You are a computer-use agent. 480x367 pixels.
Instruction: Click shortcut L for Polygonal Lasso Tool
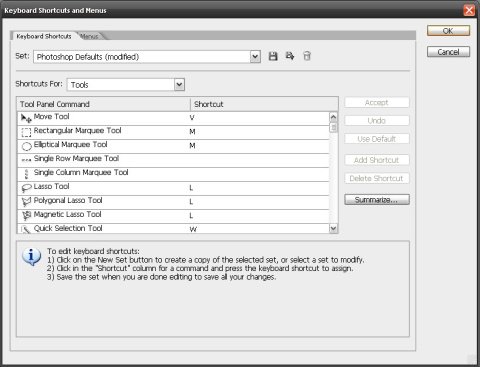[191, 202]
